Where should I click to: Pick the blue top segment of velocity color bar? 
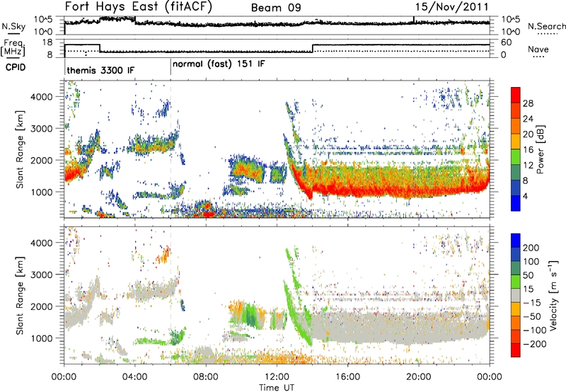point(516,241)
